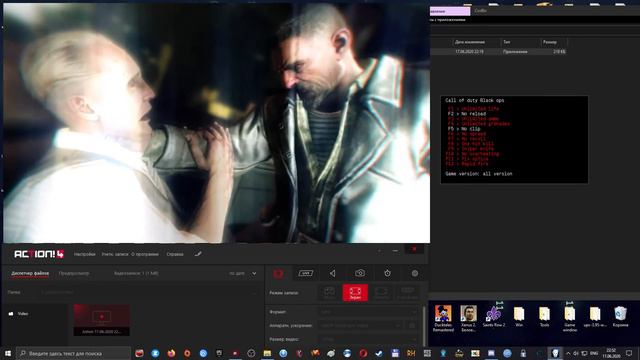The width and height of the screenshot is (640, 360).
Task: Open the Справка menu in Action!
Action: click(x=175, y=254)
